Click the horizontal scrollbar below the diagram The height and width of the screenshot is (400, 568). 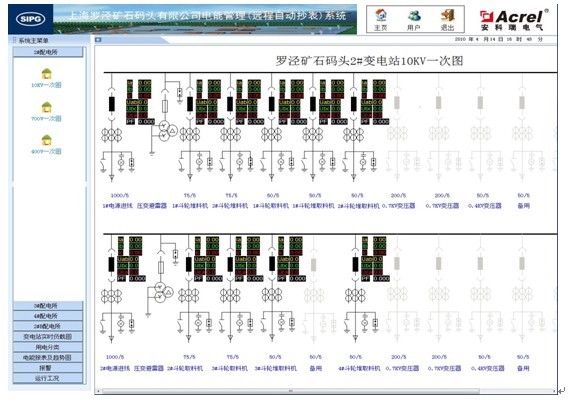coord(290,391)
